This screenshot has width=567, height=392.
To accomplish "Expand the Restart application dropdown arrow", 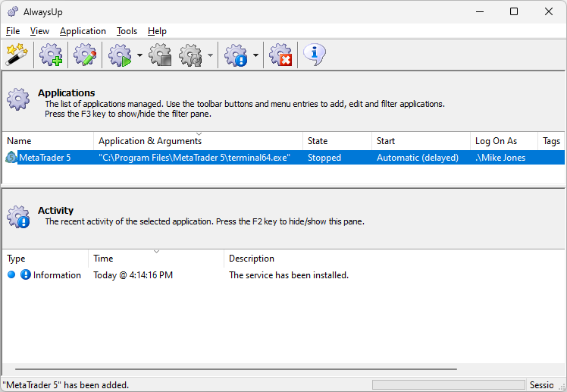I will tap(210, 55).
